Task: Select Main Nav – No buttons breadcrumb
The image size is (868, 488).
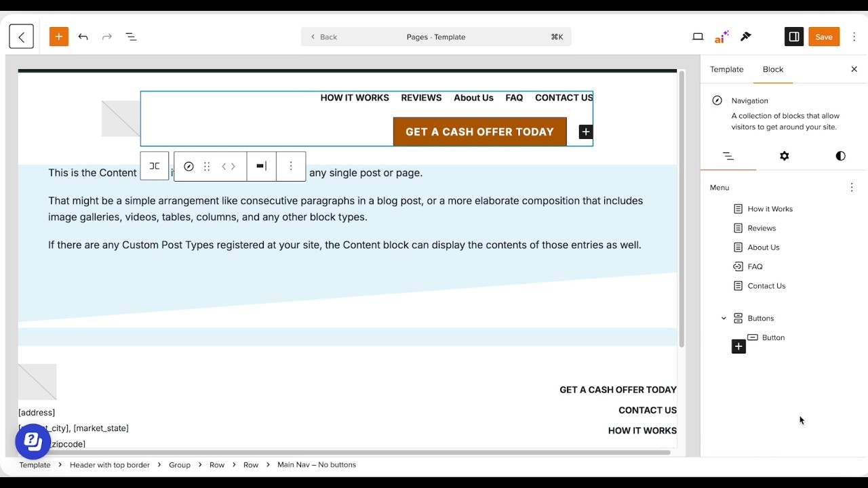Action: tap(317, 465)
